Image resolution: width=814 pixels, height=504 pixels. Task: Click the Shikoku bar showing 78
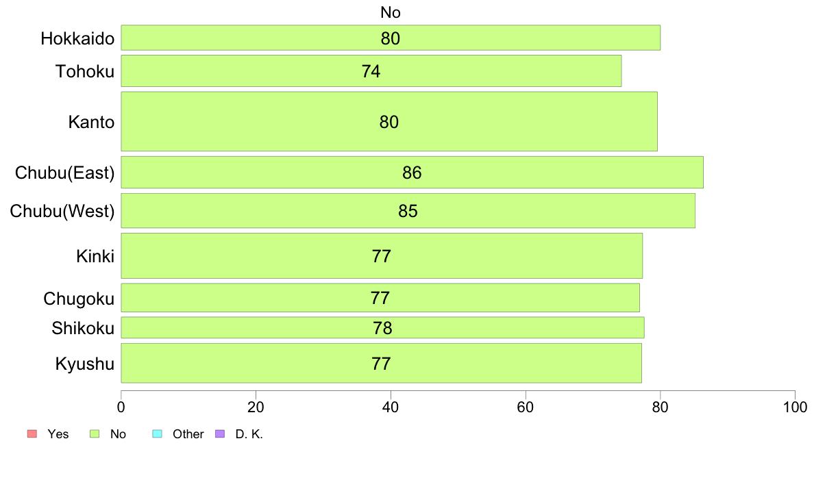(x=382, y=328)
